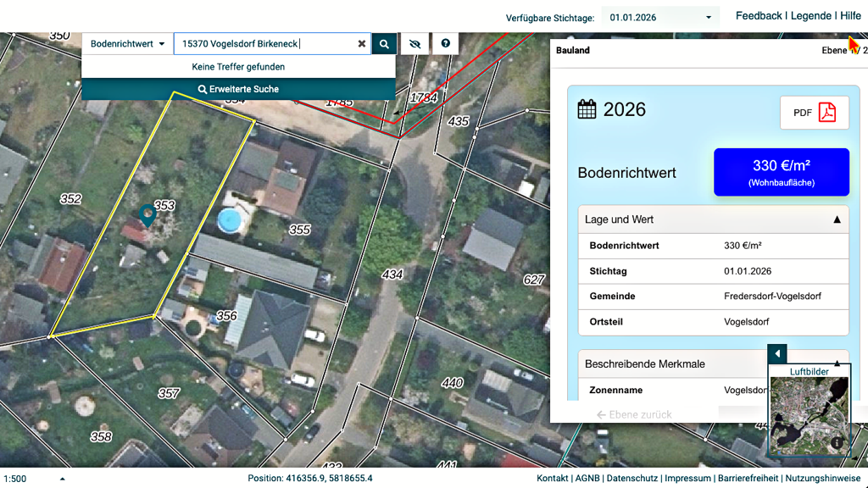The height and width of the screenshot is (488, 868).
Task: Clear the search field with the x icon
Action: pos(362,43)
